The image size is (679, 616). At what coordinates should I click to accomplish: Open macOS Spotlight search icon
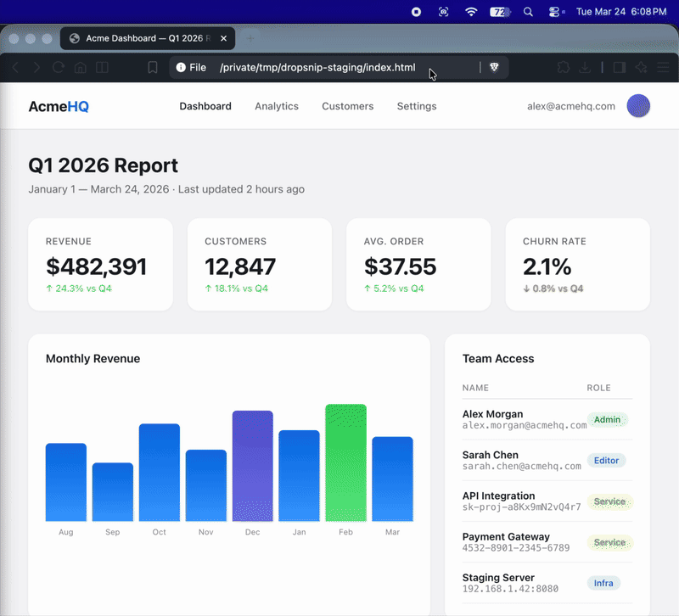528,12
